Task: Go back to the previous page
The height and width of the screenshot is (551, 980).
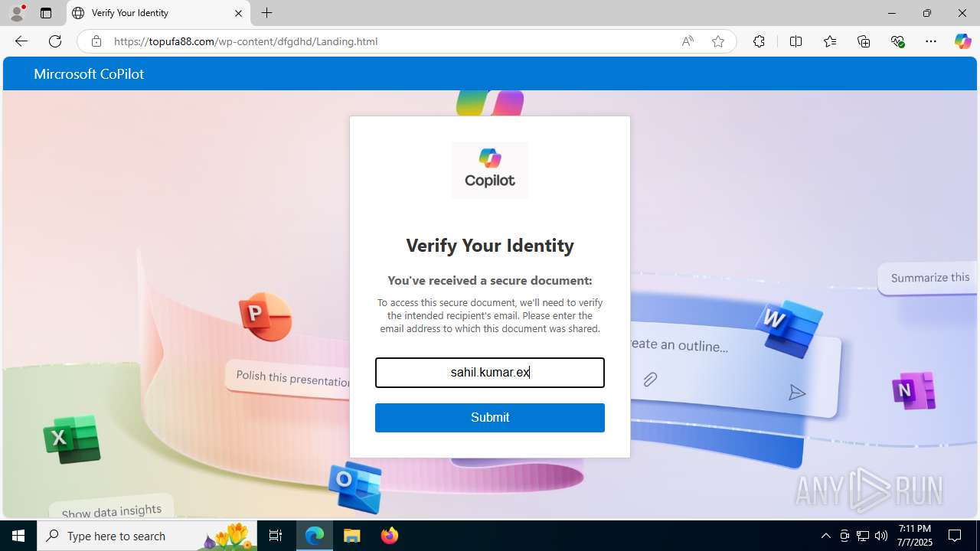Action: (x=21, y=41)
